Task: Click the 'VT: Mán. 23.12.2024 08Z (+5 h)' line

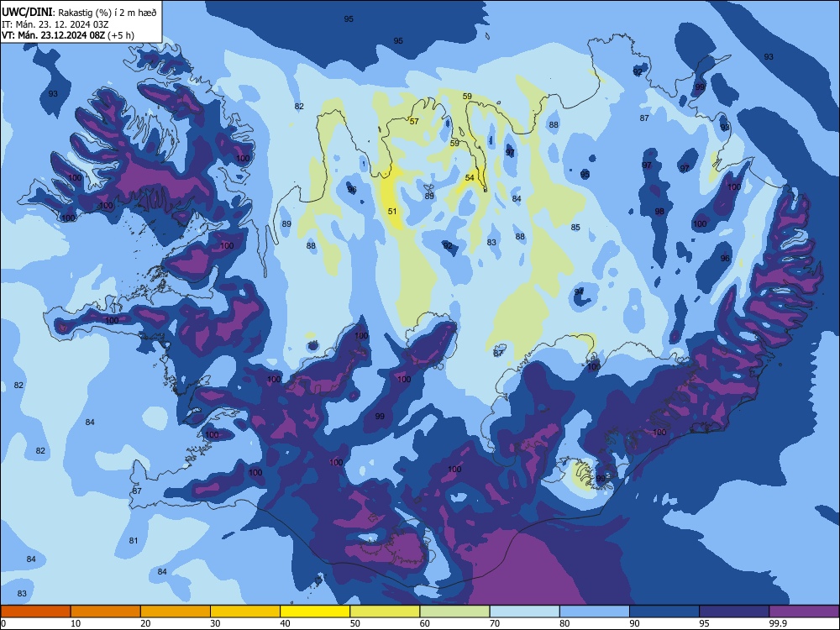Action: 68,35
